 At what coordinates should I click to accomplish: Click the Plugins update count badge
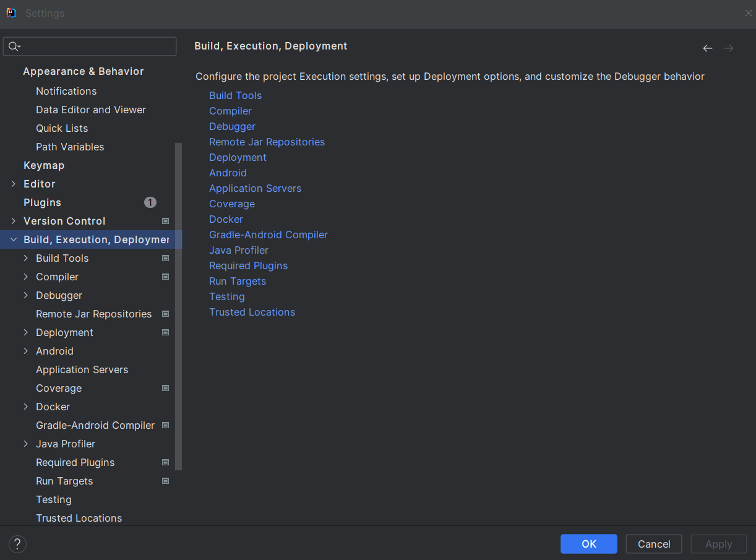click(x=150, y=202)
